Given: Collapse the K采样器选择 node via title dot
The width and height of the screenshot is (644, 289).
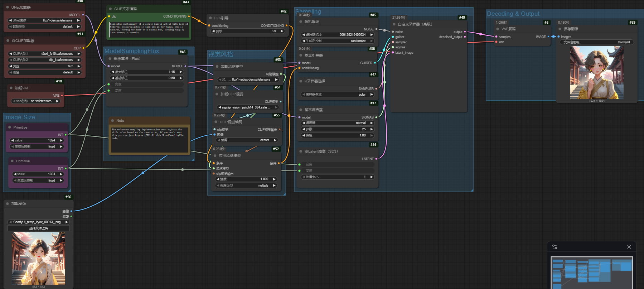Looking at the screenshot, I should (301, 81).
